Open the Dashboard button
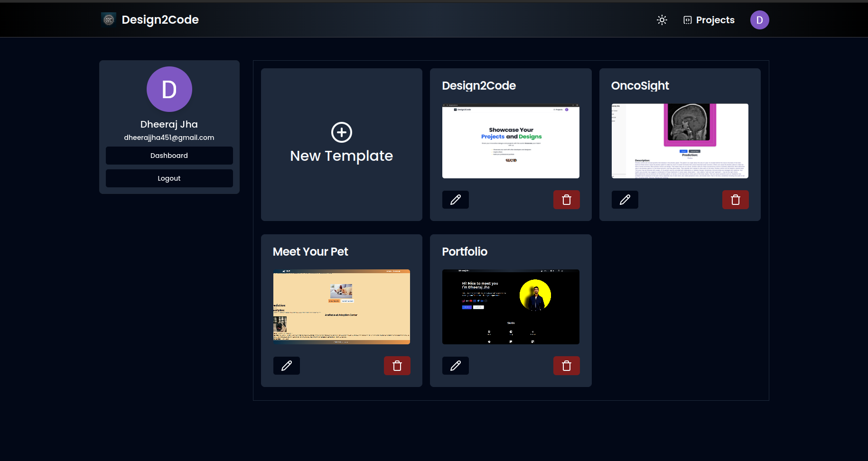Viewport: 868px width, 461px height. [x=169, y=156]
